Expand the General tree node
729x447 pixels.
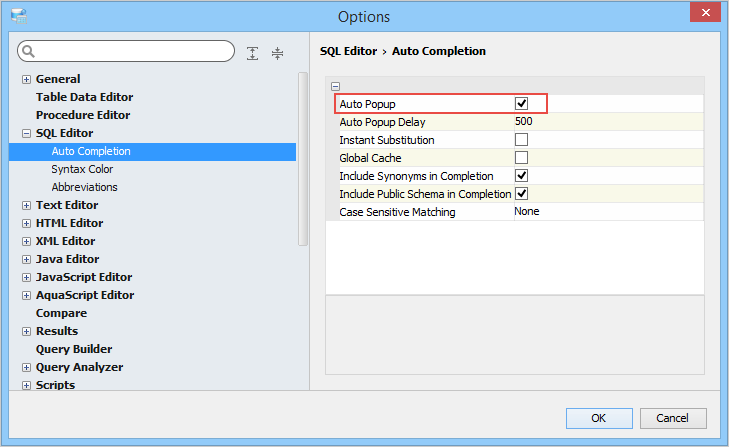click(27, 79)
